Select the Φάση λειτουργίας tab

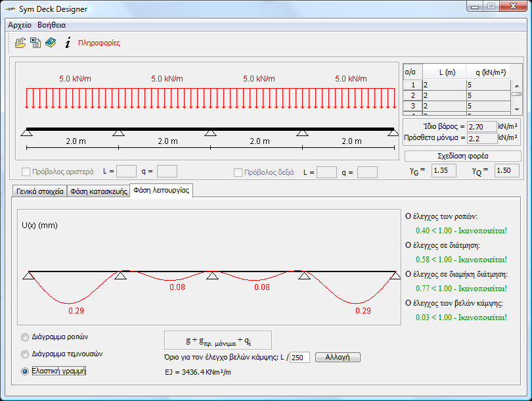coord(161,190)
